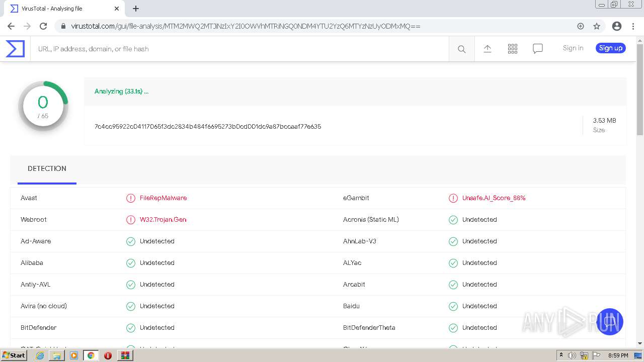Click the page vertical scrollbar
The height and width of the screenshot is (362, 644).
[x=640, y=90]
